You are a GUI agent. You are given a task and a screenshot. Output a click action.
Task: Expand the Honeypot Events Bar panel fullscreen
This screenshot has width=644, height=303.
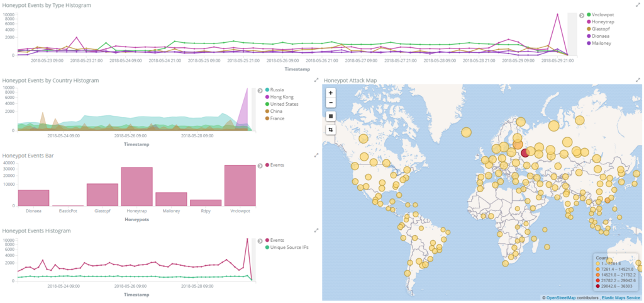(x=316, y=156)
